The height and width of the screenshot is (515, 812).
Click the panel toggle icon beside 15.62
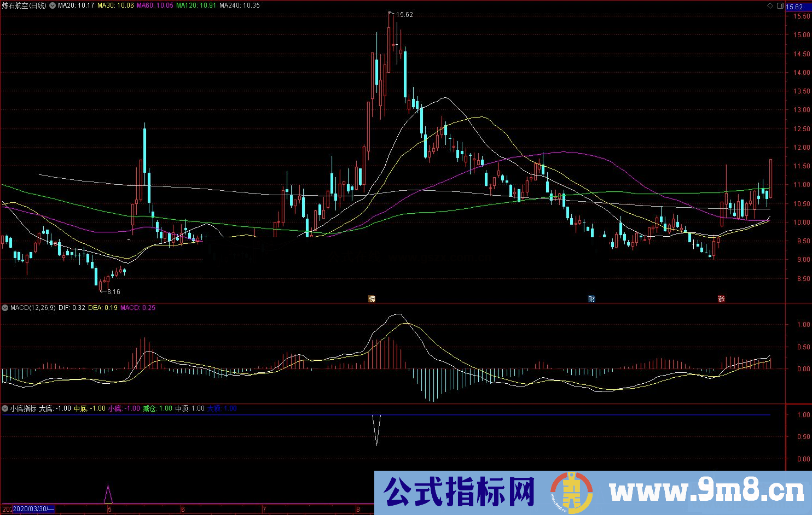[x=780, y=6]
